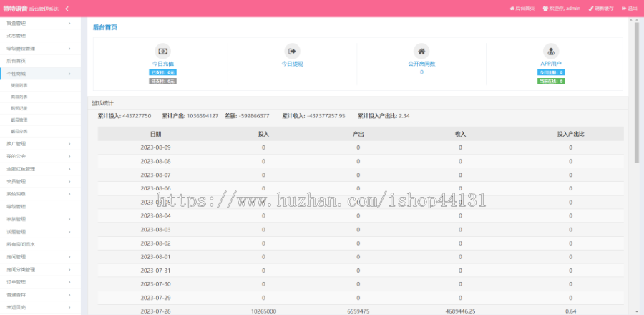Click the admin user icon in the header

coord(545,8)
